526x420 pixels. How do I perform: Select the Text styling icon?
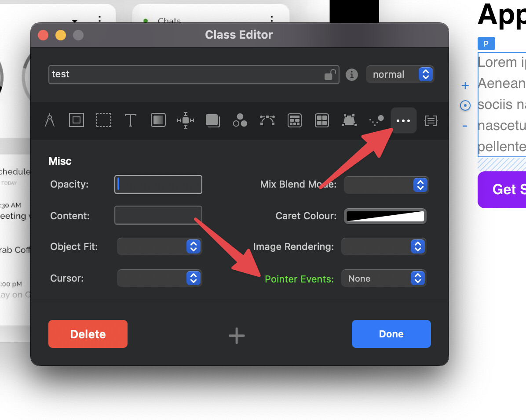[x=131, y=120]
